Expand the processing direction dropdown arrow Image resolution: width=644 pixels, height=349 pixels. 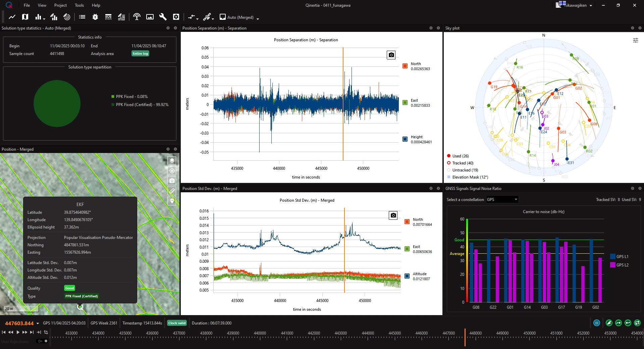pyautogui.click(x=197, y=19)
